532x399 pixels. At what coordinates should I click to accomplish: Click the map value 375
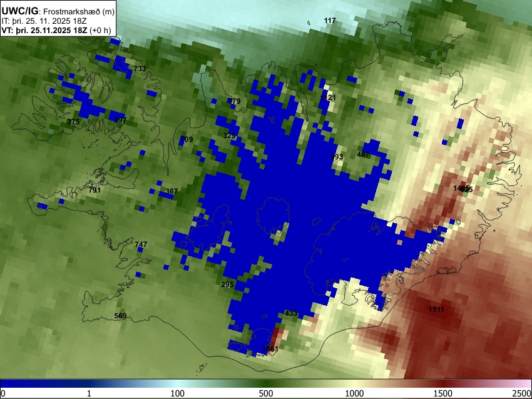click(x=73, y=122)
